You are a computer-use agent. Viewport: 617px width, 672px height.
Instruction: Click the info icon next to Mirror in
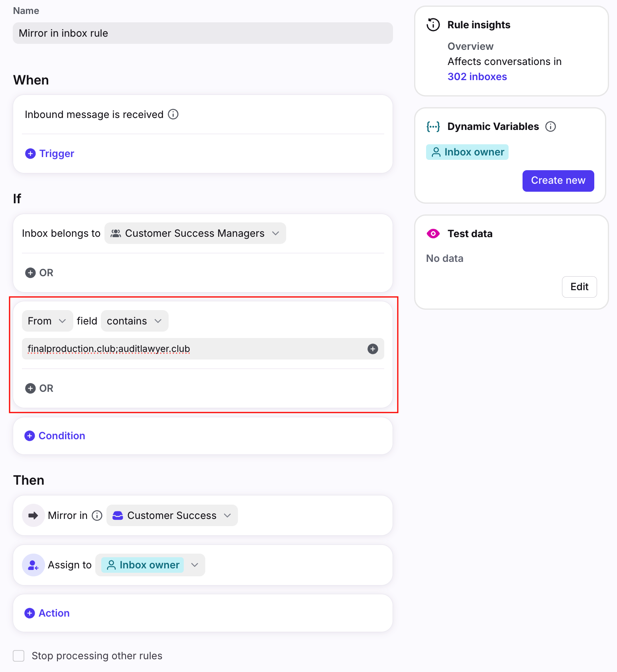point(97,515)
